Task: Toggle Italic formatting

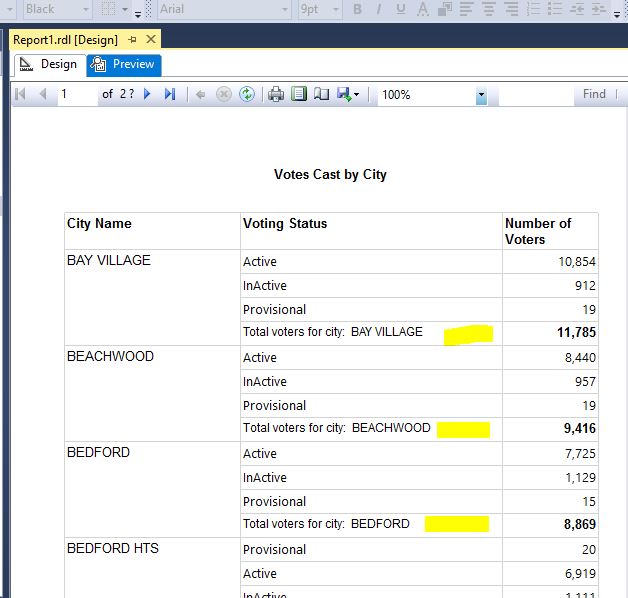Action: coord(379,9)
